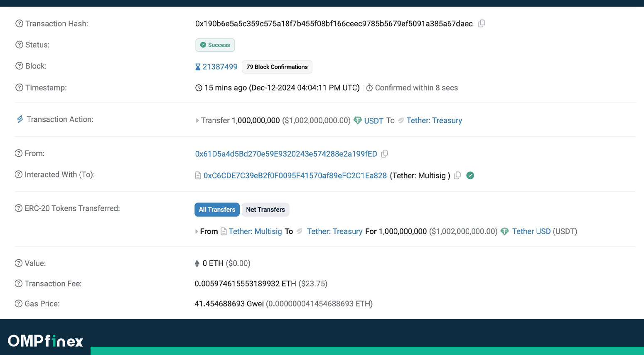Click leaf icon before Tether: Treasury in Transaction Action
This screenshot has width=644, height=355.
[401, 121]
